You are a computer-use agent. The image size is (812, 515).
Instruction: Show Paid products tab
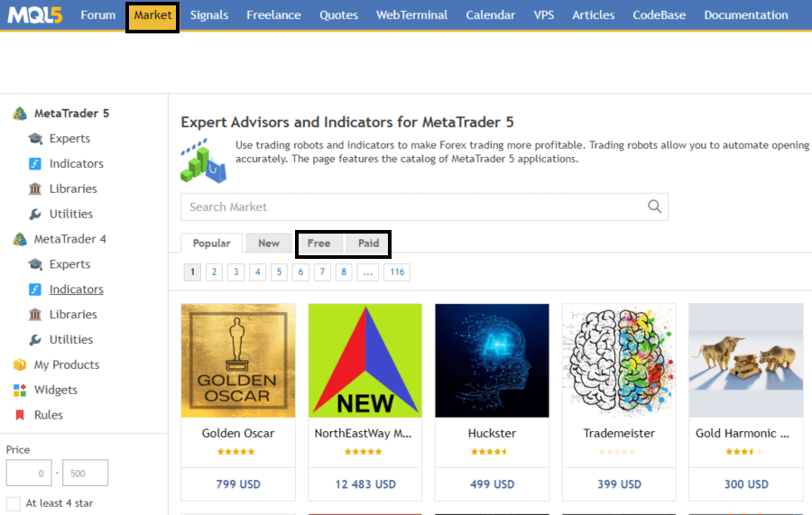click(x=368, y=244)
